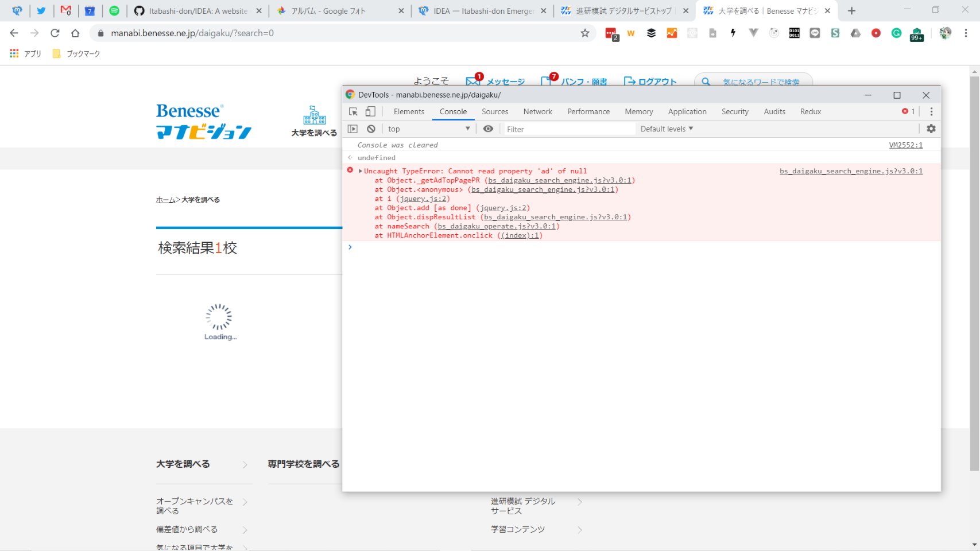Screen dimensions: 980x551
Task: Switch to the Elements tab
Action: coord(409,112)
